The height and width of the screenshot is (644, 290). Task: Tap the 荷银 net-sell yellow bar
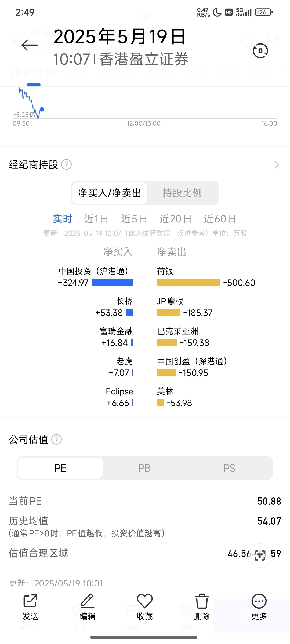188,283
